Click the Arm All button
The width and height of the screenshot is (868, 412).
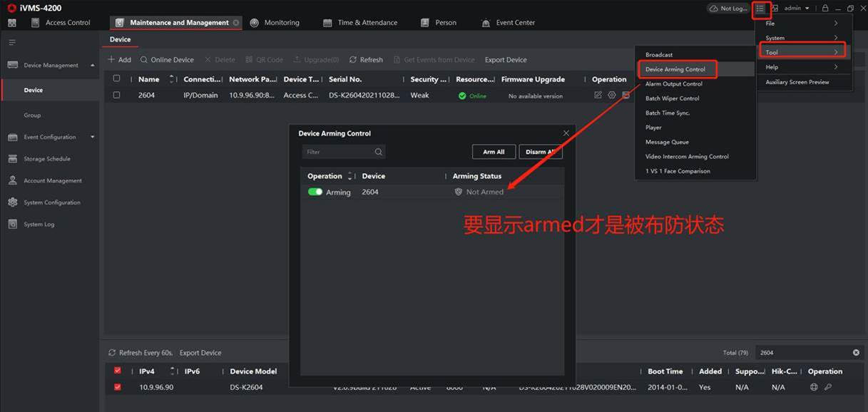(x=494, y=152)
